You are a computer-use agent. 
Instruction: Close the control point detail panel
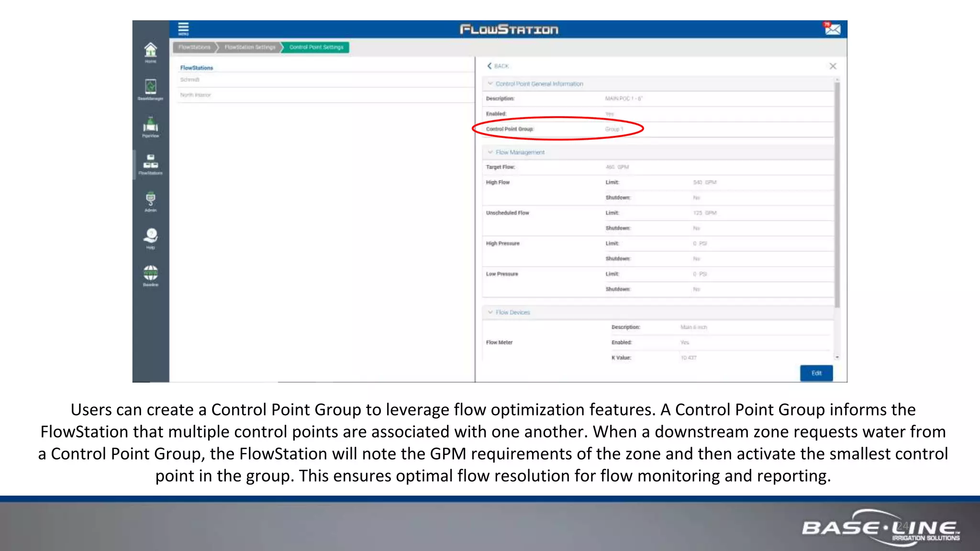pos(833,66)
